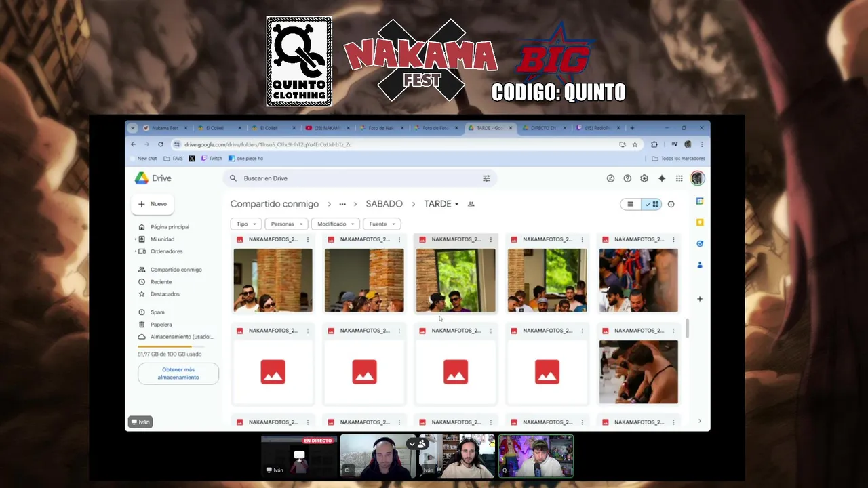Open three-dot menu above the striped jersey crowd photo
Screen dimensions: 868x488
tap(673, 239)
